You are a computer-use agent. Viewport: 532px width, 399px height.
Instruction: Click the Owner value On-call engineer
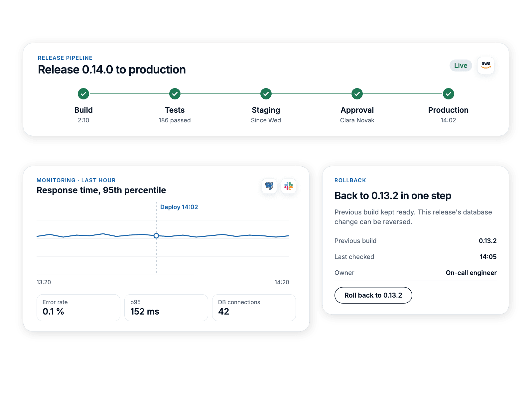tap(471, 273)
